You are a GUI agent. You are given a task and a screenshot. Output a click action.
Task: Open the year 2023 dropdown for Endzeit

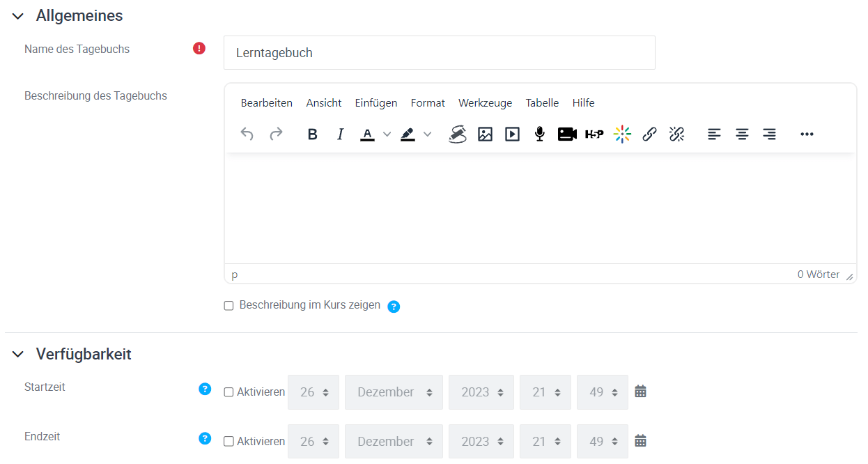coord(481,441)
